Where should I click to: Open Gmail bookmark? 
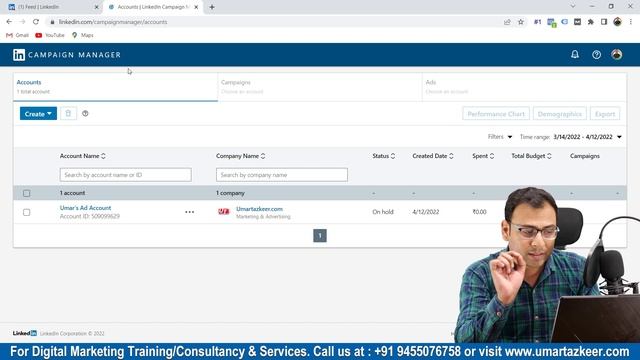click(x=18, y=35)
